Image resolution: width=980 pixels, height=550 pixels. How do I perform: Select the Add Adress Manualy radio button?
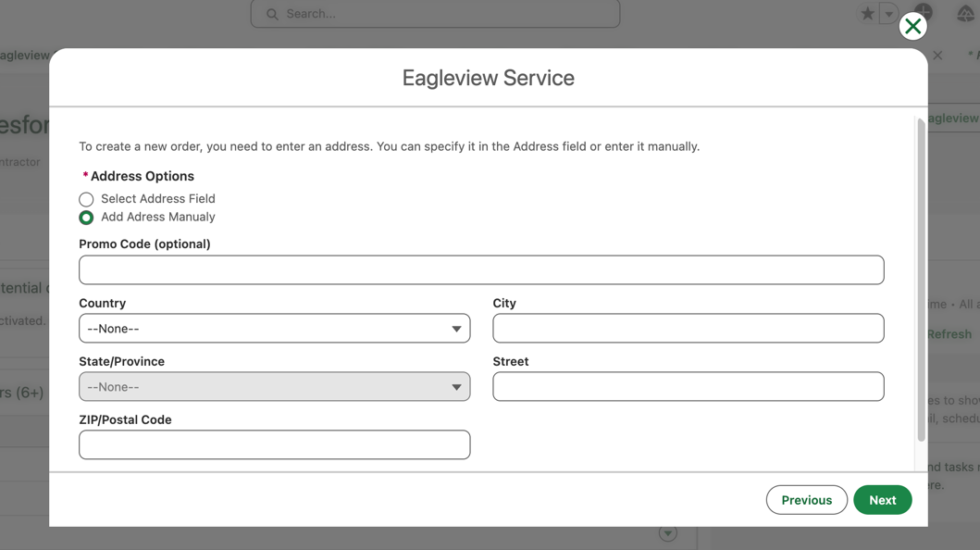86,218
